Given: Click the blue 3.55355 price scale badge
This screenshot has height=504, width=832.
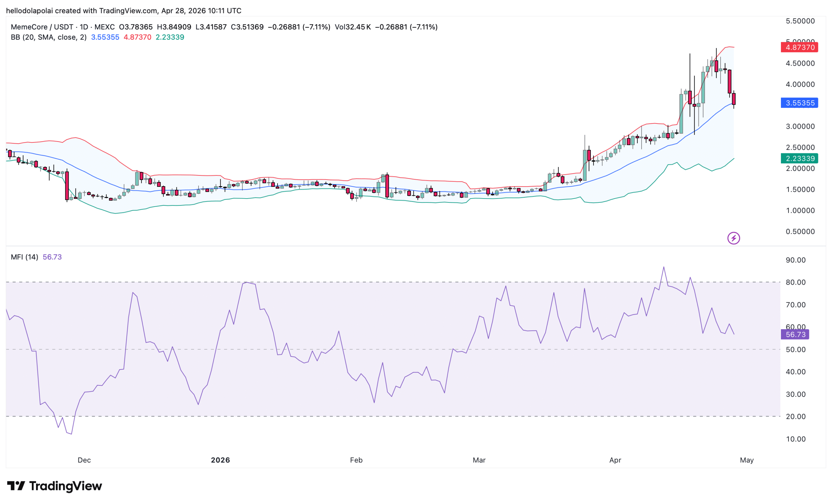Looking at the screenshot, I should [799, 103].
